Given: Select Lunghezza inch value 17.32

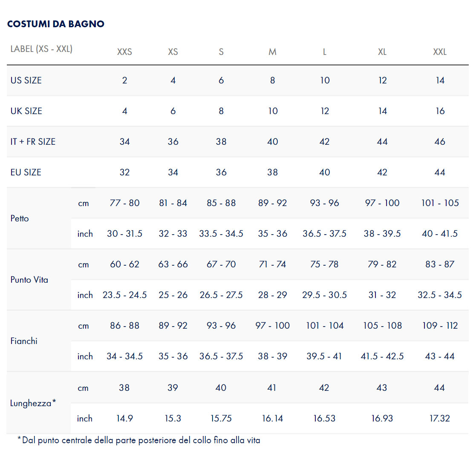Looking at the screenshot, I should pos(440,418).
